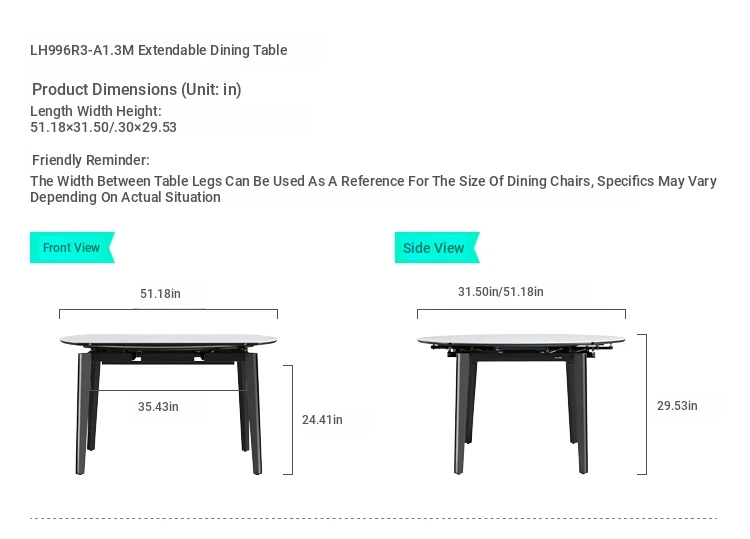Click the front view width bracket line

(168, 310)
